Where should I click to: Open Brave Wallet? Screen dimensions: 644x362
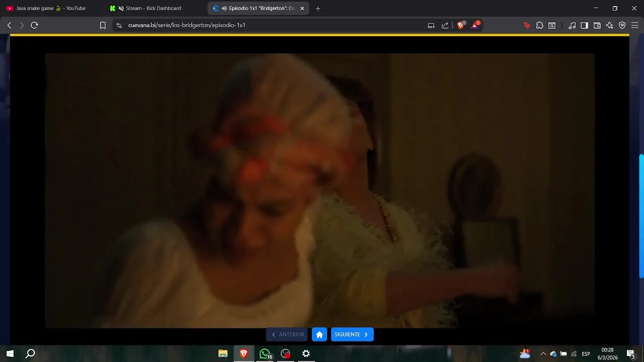coord(597,25)
